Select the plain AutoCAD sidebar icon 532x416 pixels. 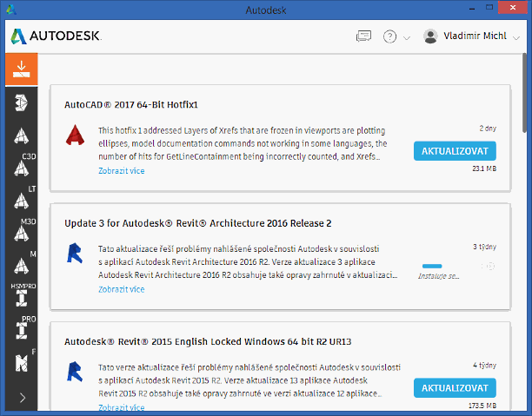coord(22,135)
